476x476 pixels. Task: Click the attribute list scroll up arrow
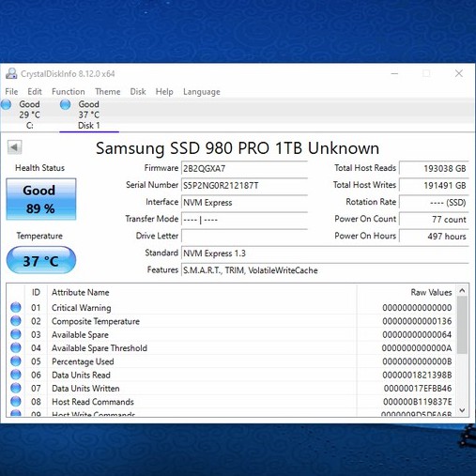(x=462, y=290)
